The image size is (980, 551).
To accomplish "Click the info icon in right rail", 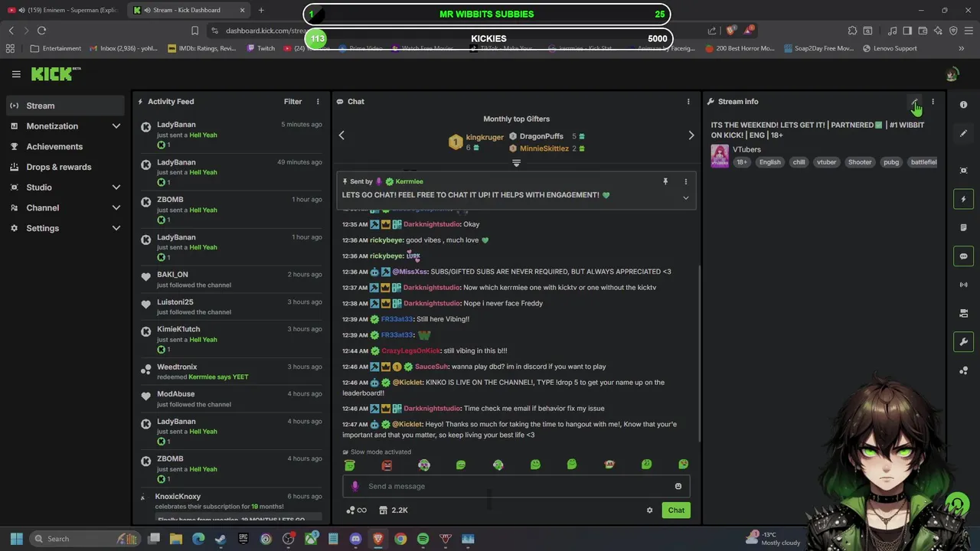I will (964, 105).
